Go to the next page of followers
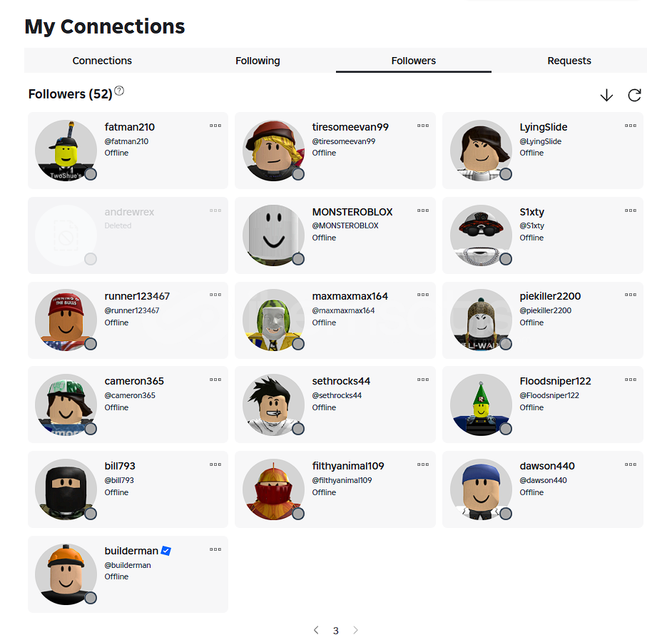 click(x=355, y=630)
